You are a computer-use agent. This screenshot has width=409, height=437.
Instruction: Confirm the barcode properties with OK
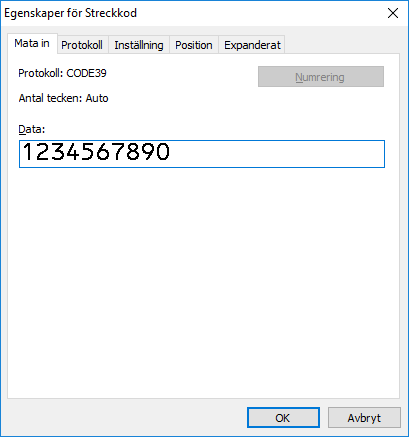pos(283,418)
